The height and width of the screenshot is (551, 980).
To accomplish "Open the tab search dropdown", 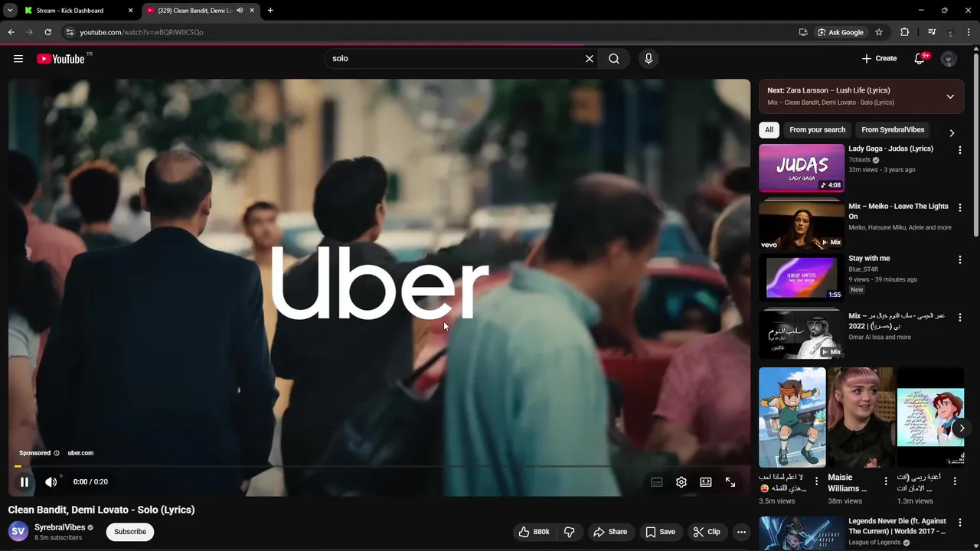I will point(10,11).
